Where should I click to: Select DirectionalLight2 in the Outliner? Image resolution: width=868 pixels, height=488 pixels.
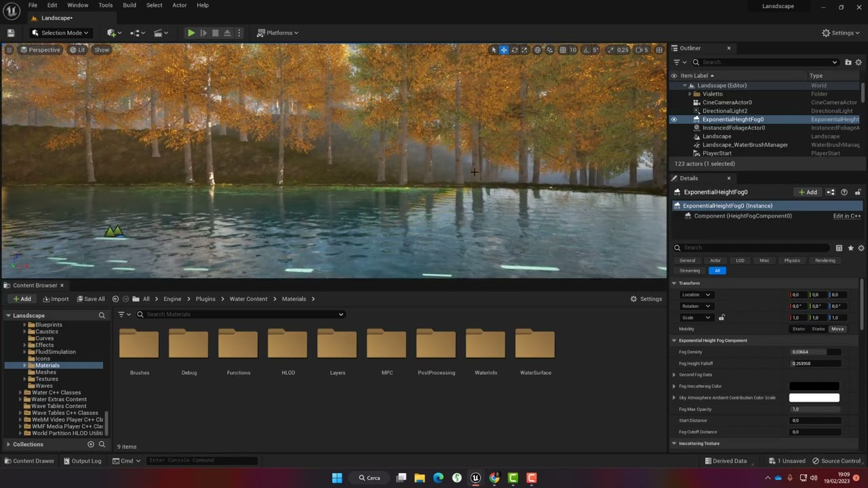tap(725, 110)
